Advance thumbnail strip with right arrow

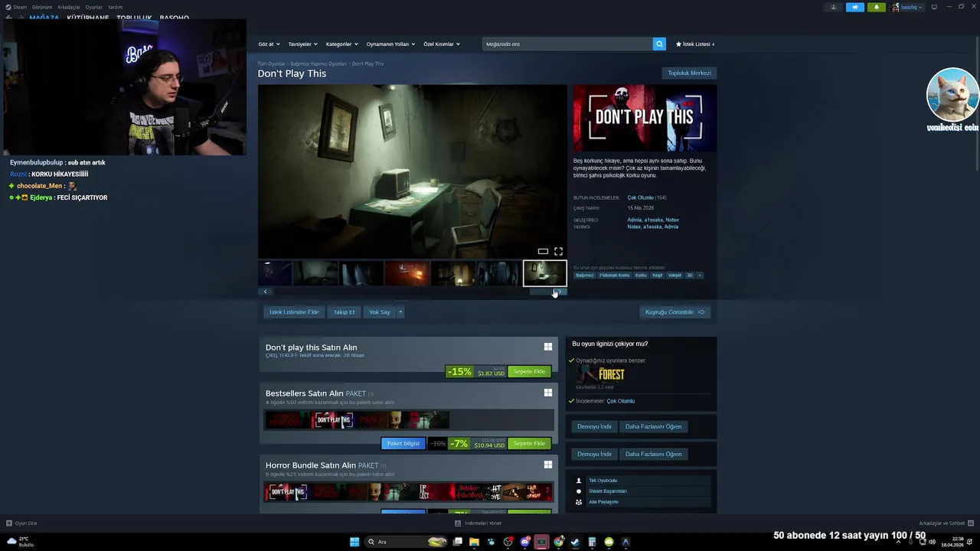[560, 292]
